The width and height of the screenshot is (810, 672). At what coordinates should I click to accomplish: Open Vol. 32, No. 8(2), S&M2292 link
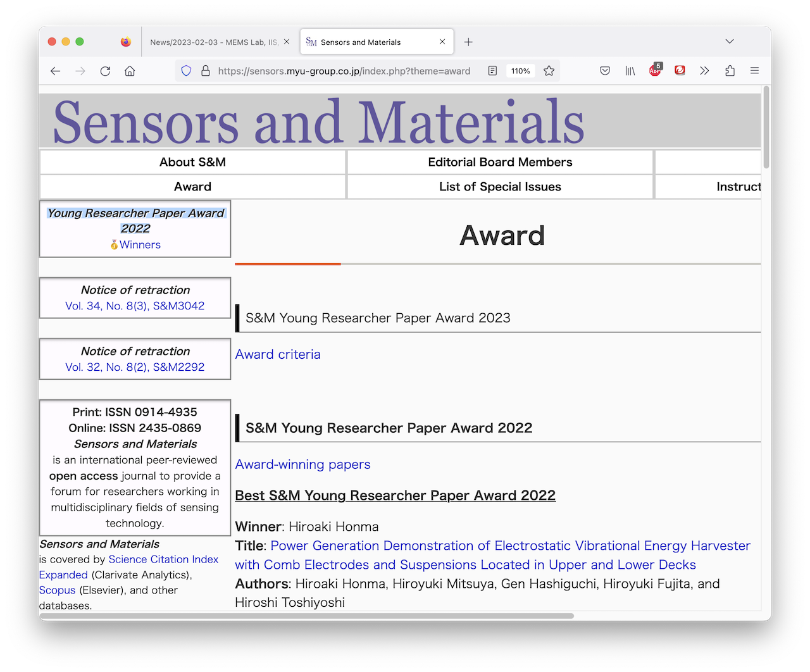[135, 367]
